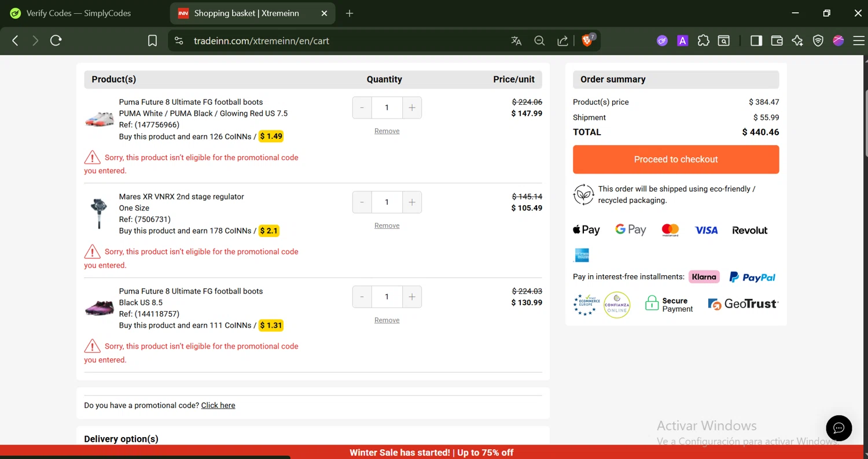Bookmark this page icon
Screen dimensions: 868x459
152,41
